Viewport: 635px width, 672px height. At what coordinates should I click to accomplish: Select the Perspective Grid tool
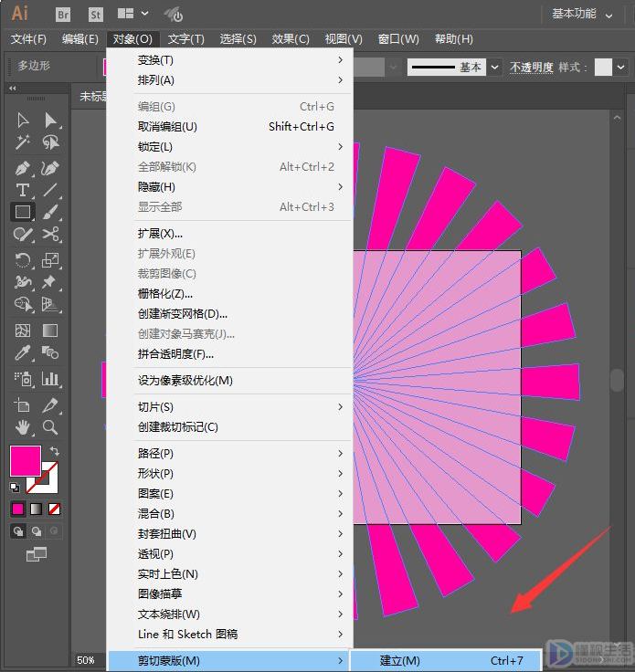tap(50, 304)
